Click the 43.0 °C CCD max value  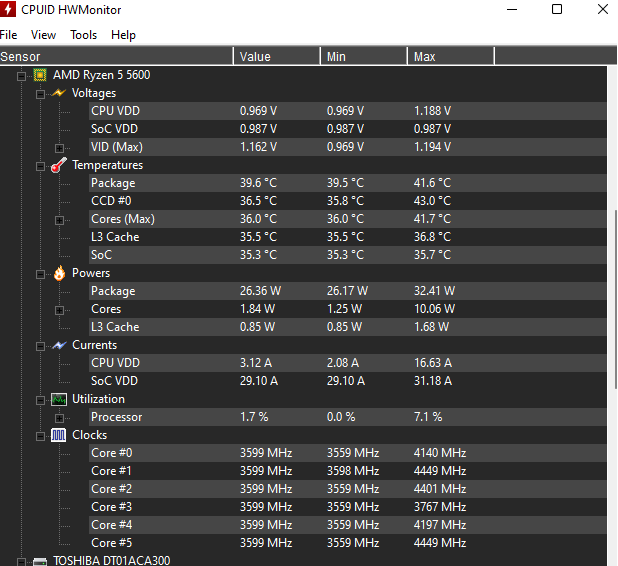pos(432,201)
